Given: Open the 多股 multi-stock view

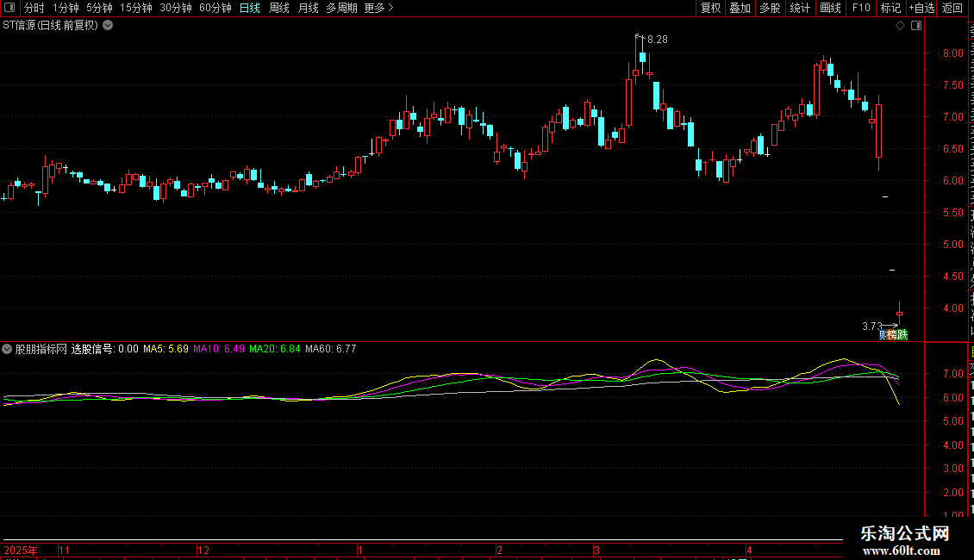Looking at the screenshot, I should pos(770,8).
